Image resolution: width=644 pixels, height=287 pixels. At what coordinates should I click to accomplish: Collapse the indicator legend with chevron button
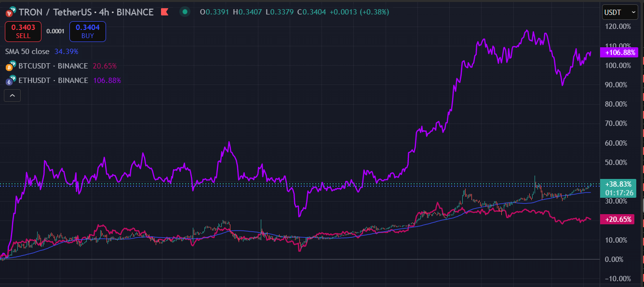12,96
